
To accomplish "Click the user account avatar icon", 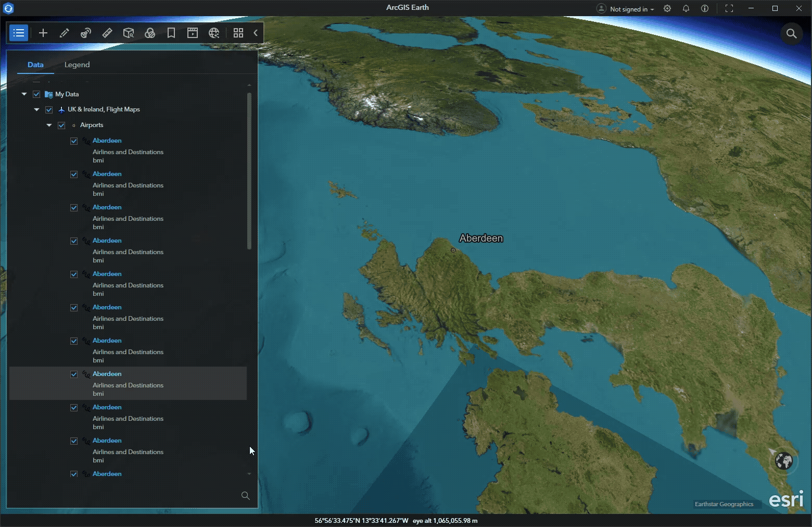I will click(601, 8).
